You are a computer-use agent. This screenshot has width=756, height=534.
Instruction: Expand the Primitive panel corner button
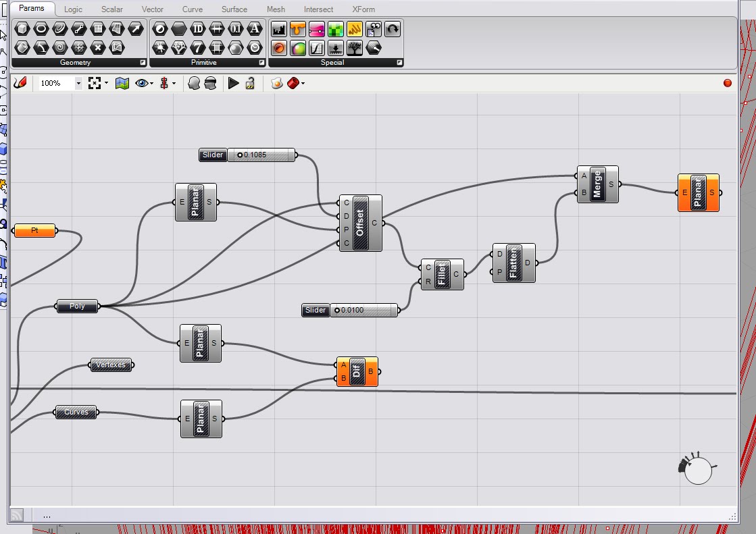click(262, 63)
